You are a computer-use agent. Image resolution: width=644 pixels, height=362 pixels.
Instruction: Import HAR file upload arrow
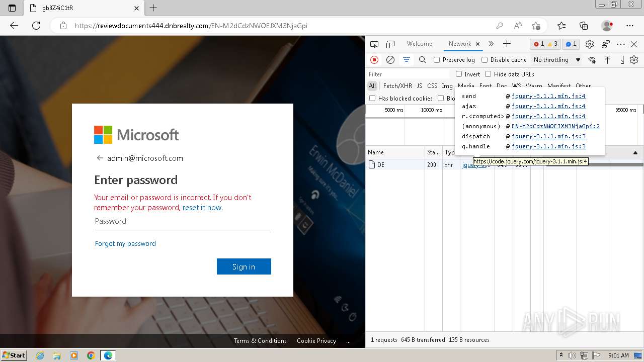[607, 60]
